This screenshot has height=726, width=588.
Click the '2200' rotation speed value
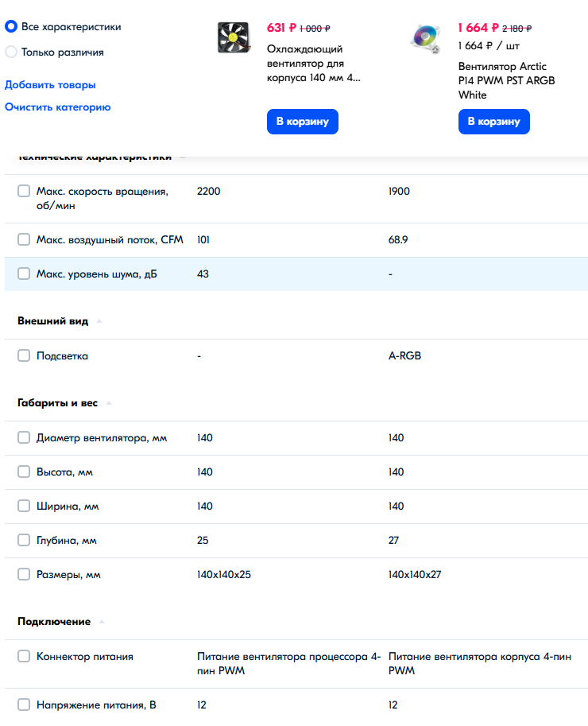click(x=209, y=191)
